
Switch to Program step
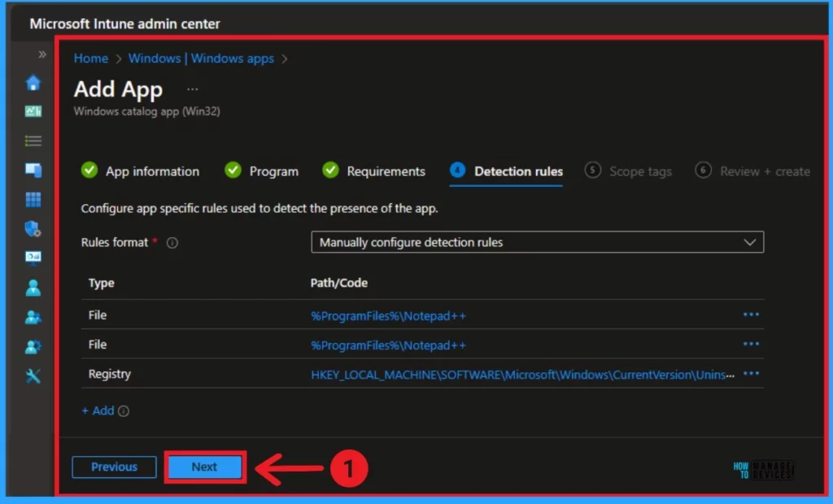coord(261,171)
